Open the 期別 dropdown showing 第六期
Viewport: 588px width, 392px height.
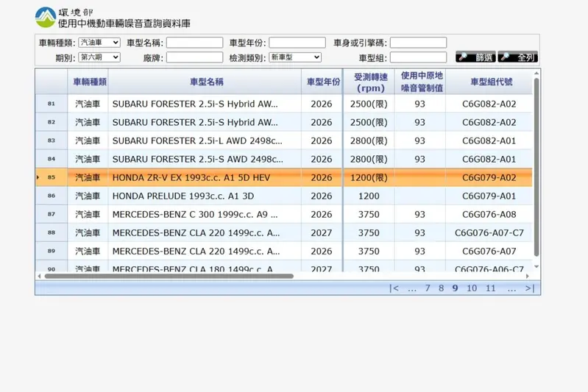coord(99,57)
